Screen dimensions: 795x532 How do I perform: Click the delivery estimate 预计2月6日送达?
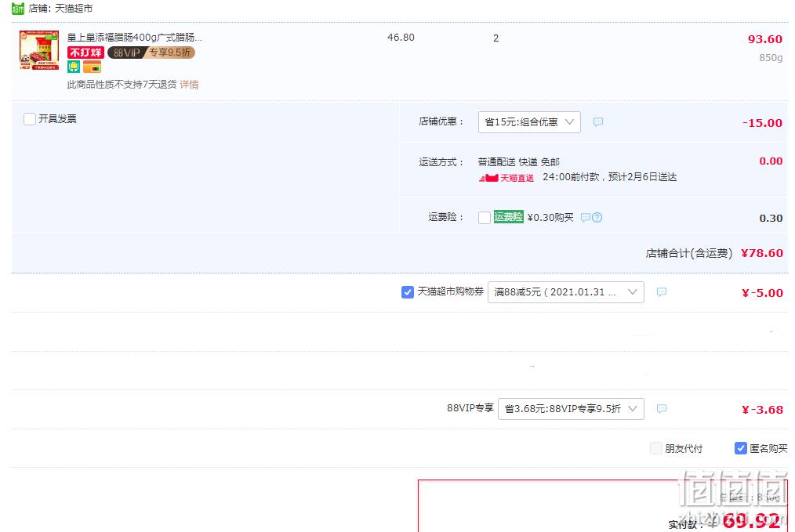pyautogui.click(x=642, y=177)
